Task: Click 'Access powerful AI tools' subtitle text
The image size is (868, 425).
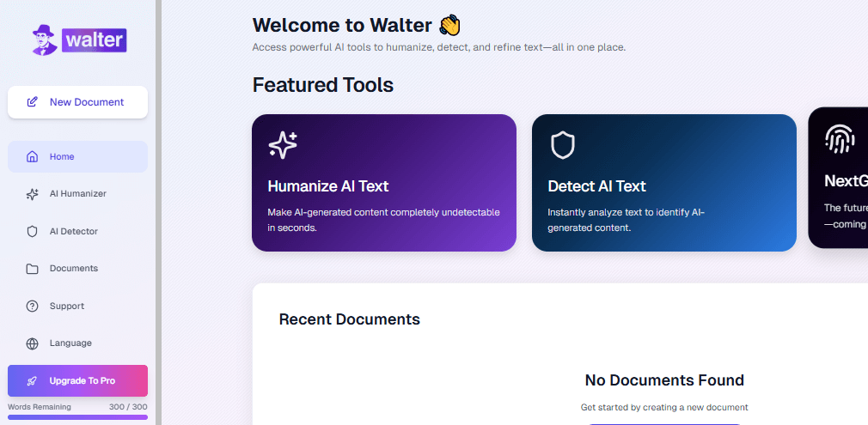Action: pos(439,47)
